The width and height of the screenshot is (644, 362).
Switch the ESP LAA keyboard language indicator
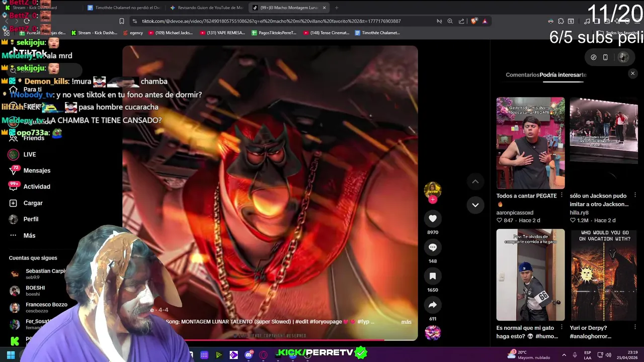pyautogui.click(x=588, y=355)
